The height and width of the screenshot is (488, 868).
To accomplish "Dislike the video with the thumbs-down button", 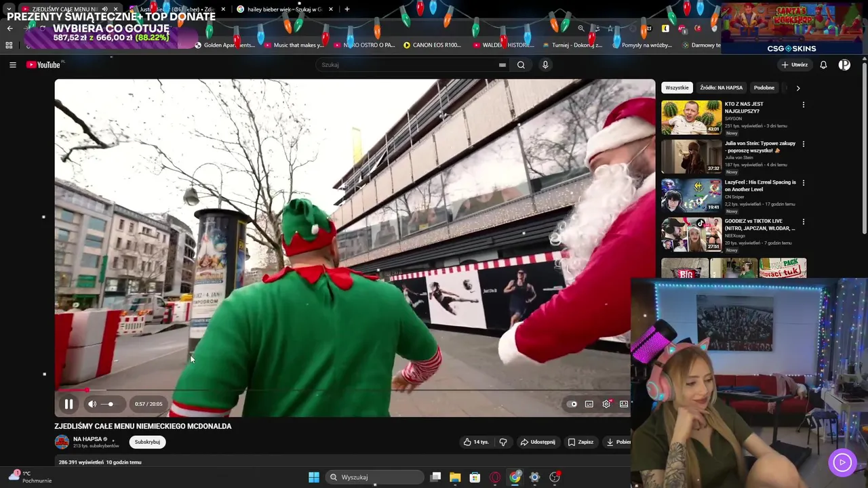I will [x=503, y=442].
